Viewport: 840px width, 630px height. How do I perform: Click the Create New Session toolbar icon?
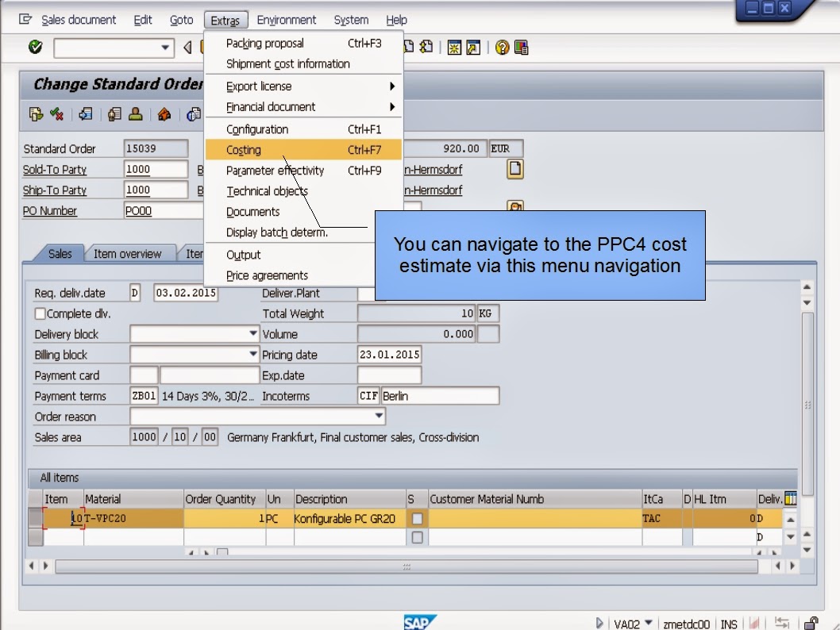click(454, 48)
